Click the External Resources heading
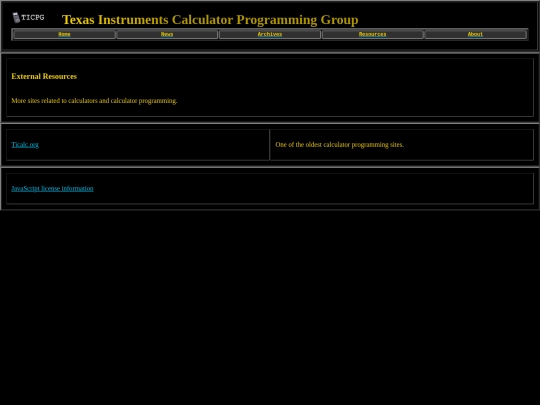 click(44, 76)
